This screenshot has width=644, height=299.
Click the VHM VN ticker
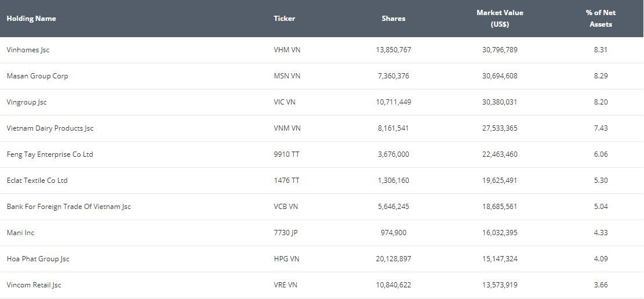(287, 50)
